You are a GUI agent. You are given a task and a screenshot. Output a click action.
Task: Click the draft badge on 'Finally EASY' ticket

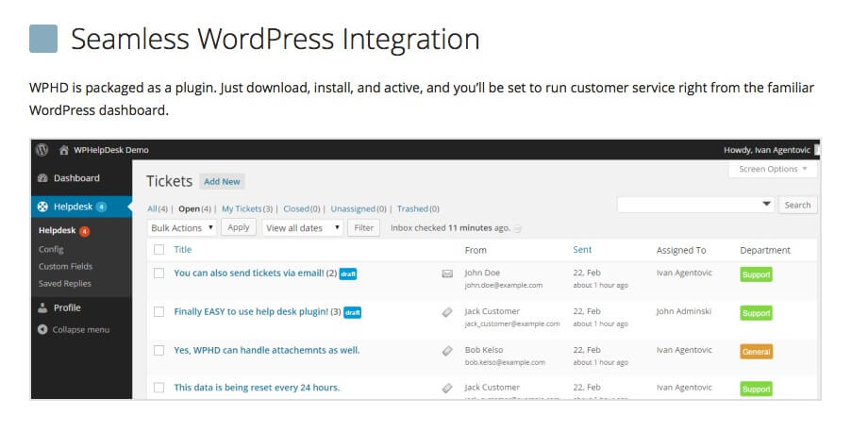(x=352, y=312)
